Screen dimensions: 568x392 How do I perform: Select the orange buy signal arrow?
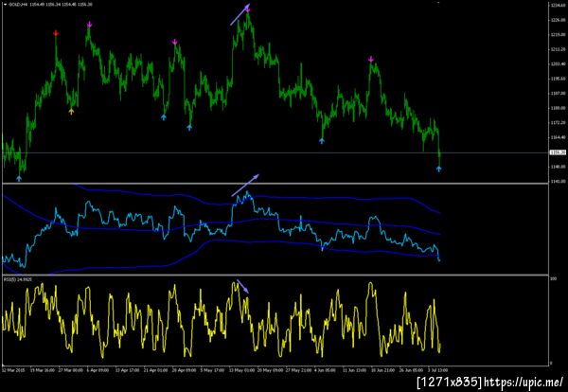pyautogui.click(x=71, y=112)
